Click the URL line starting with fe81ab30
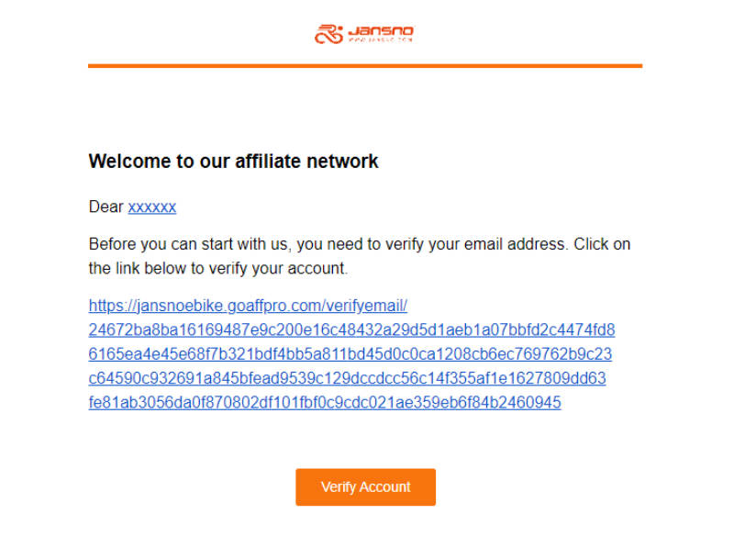756x547 pixels. tap(325, 403)
